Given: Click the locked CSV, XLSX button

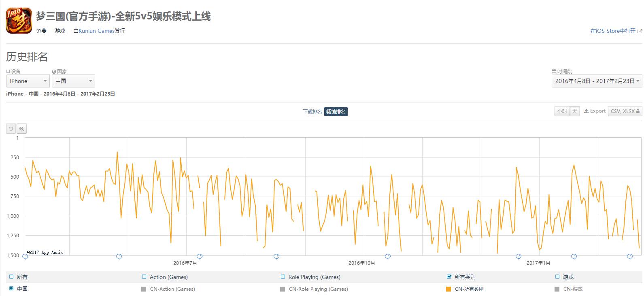Looking at the screenshot, I should click(x=625, y=111).
